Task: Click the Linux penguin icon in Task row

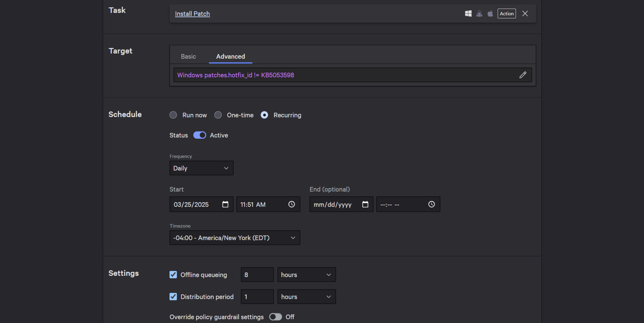Action: (x=479, y=14)
